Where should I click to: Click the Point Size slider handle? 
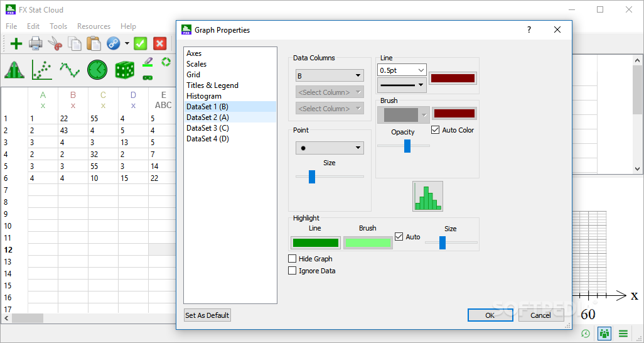point(312,177)
